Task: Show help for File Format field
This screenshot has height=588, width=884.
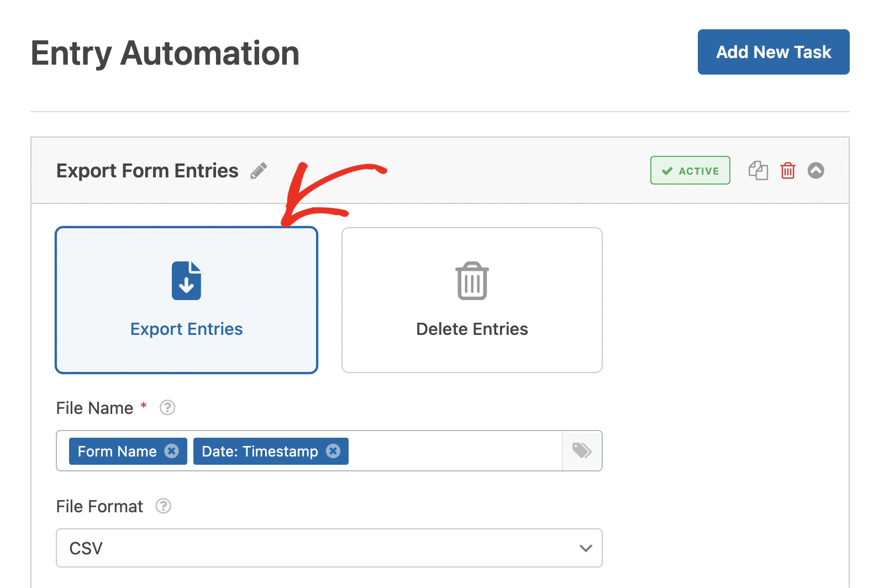Action: (164, 506)
